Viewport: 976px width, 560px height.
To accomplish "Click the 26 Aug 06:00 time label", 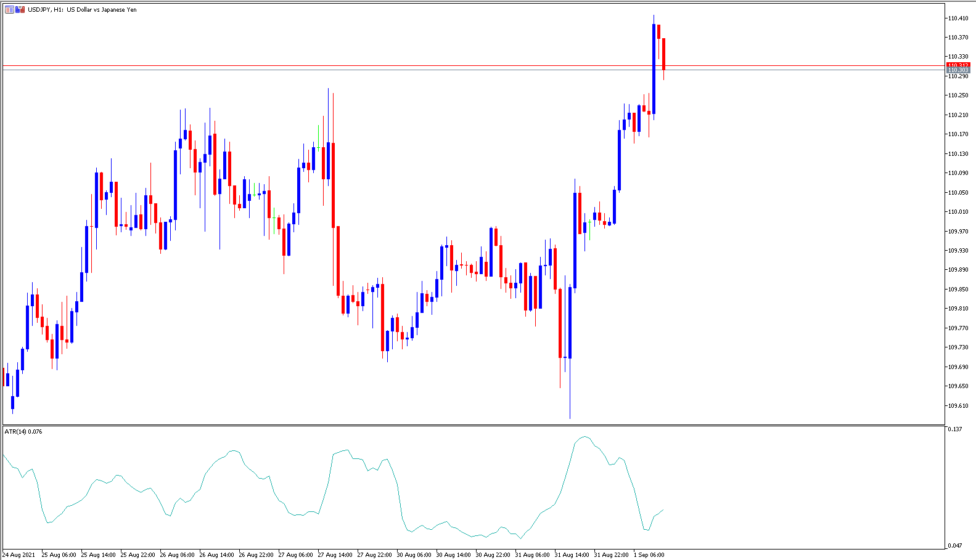I will (177, 555).
